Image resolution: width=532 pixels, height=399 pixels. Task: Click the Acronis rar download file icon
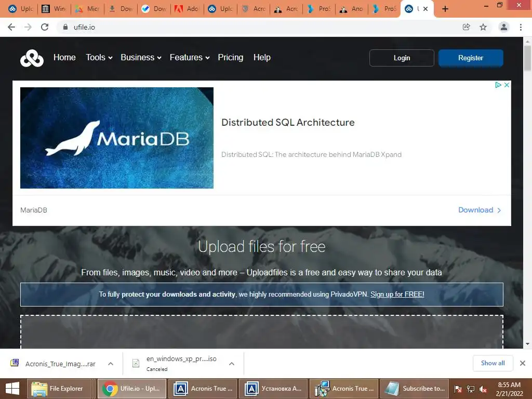point(15,363)
